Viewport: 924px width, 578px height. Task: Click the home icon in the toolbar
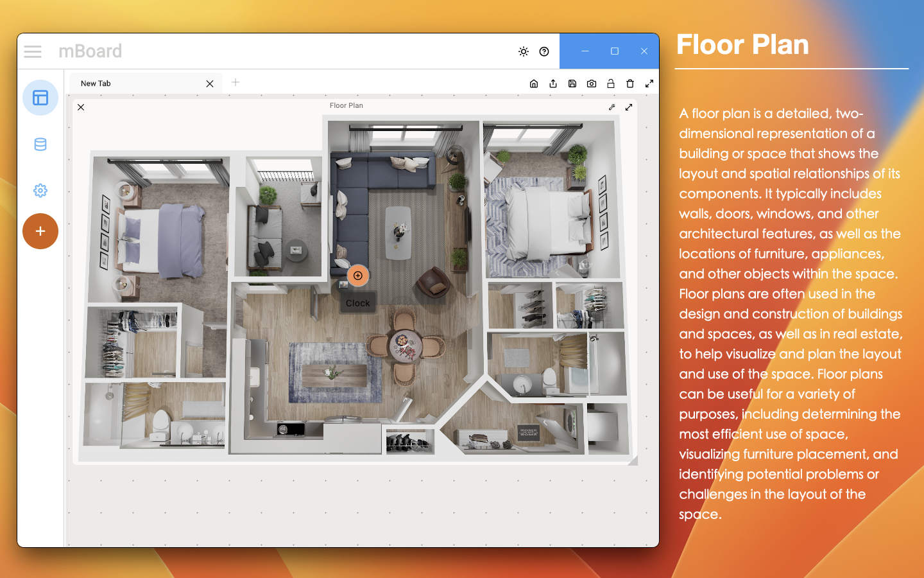tap(534, 83)
